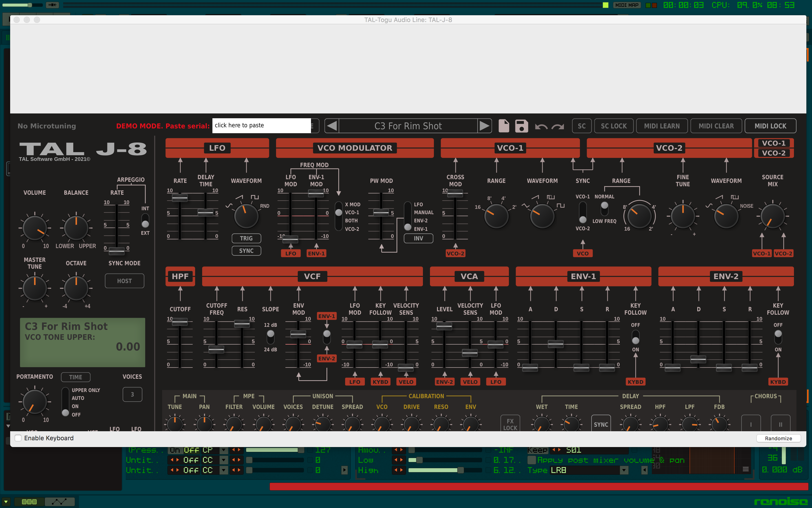
Task: Click the VCO-2 FINE TUNE knob
Action: [x=683, y=216]
